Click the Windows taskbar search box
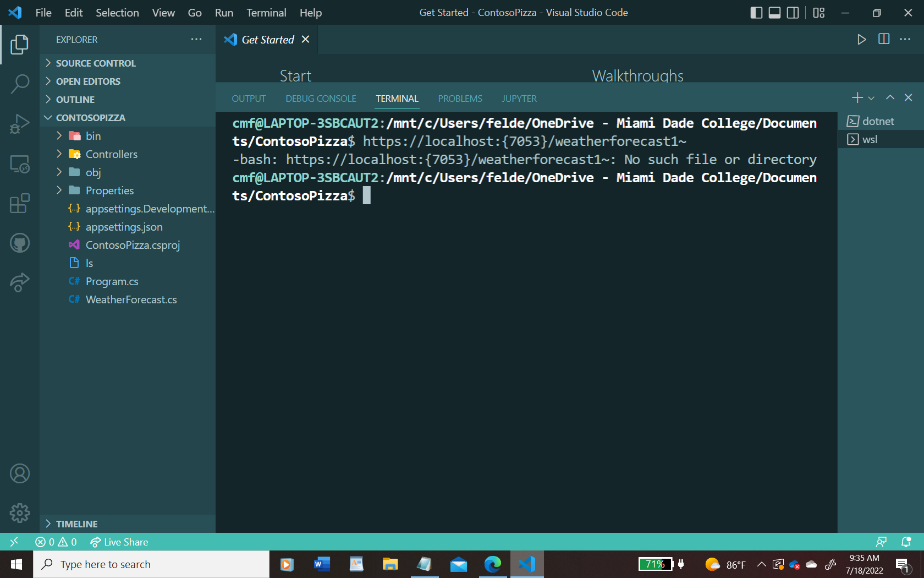The image size is (924, 578). click(151, 564)
